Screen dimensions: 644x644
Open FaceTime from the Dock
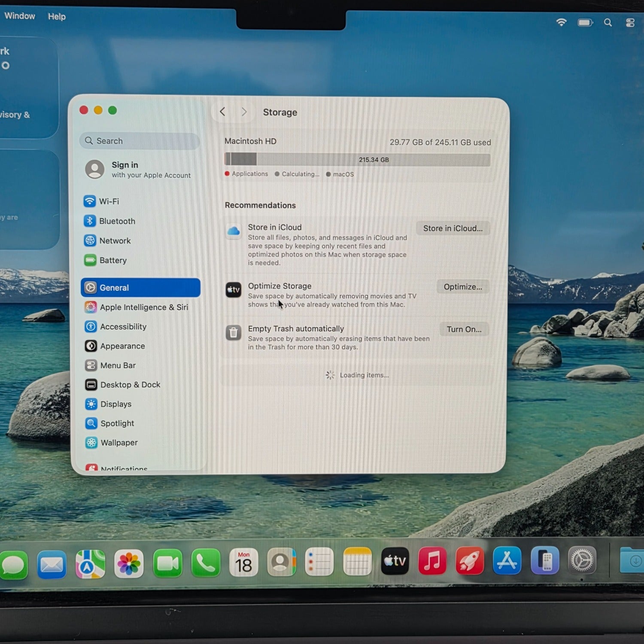point(167,563)
